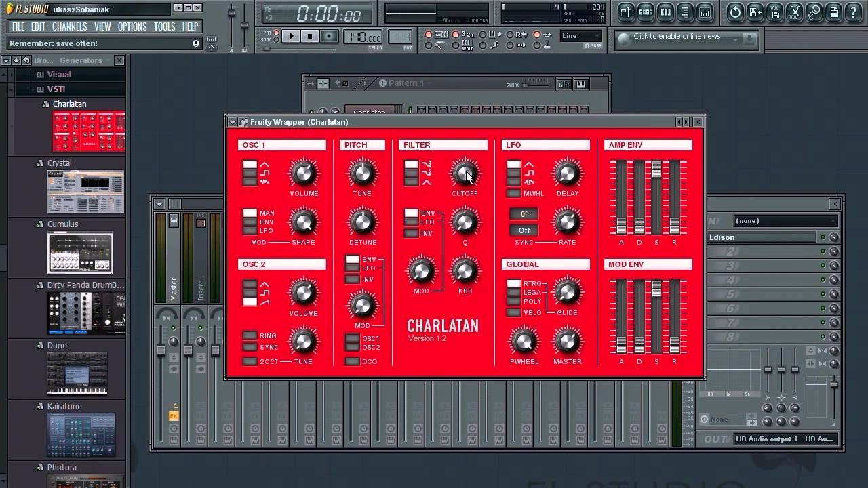The height and width of the screenshot is (488, 868).
Task: Open the CHANNELS menu
Action: pos(69,26)
